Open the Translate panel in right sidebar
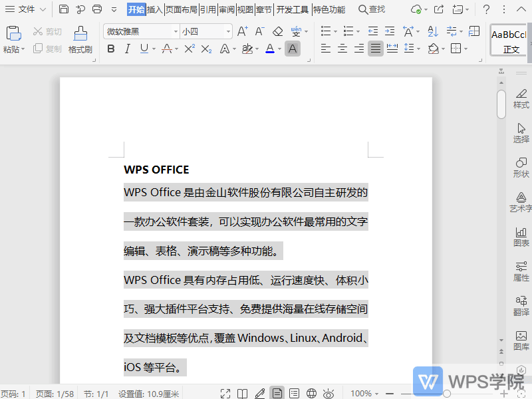Image resolution: width=532 pixels, height=399 pixels. [x=521, y=306]
